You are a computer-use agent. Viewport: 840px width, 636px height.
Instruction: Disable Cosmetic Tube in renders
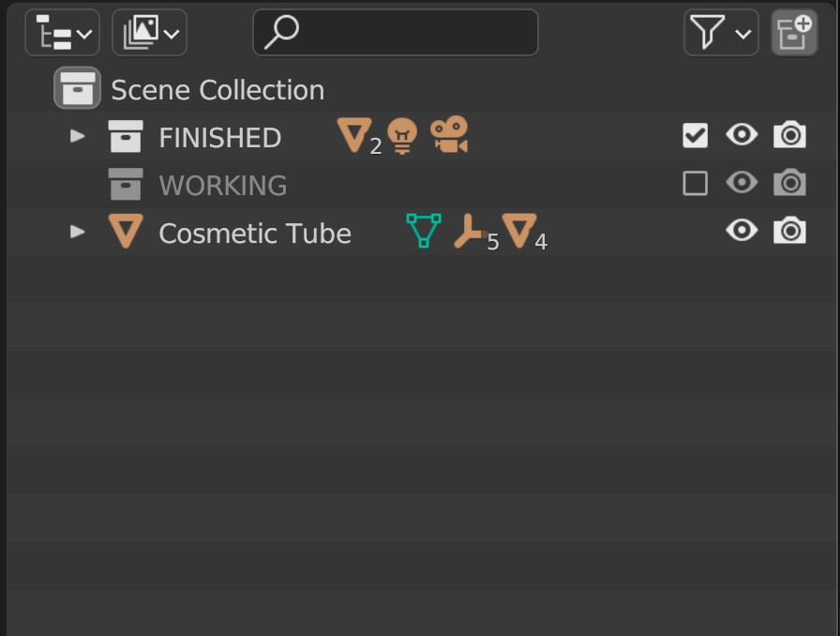tap(789, 231)
